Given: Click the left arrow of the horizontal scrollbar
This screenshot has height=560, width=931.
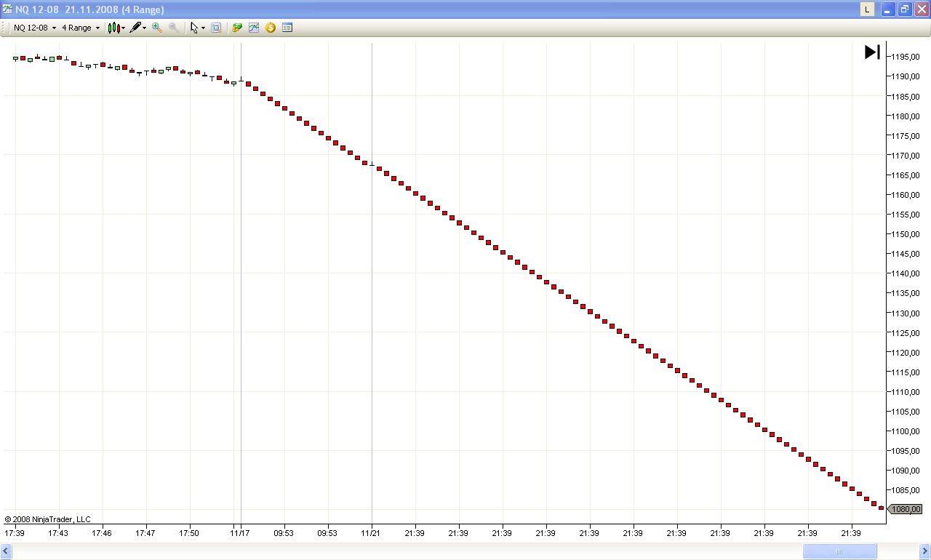Looking at the screenshot, I should [7, 551].
